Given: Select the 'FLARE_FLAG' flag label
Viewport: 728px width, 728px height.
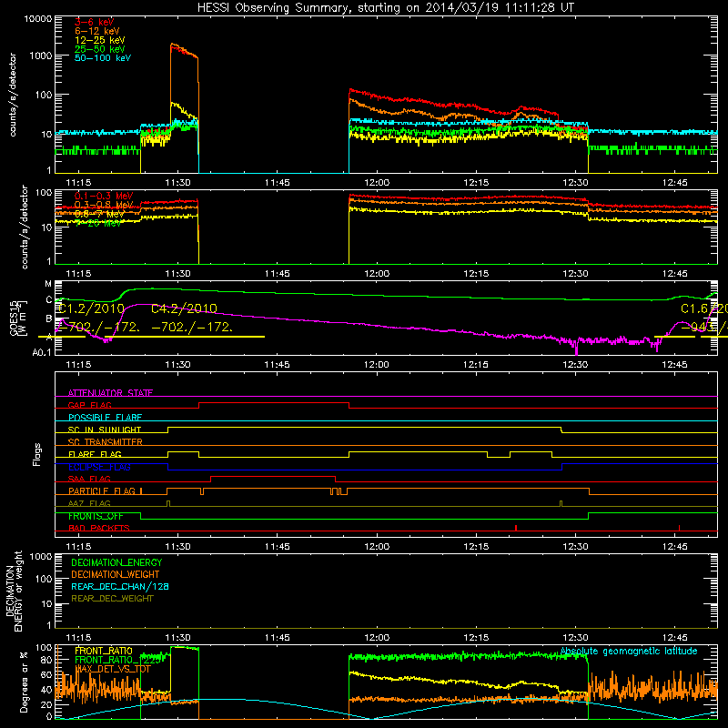Looking at the screenshot, I should tap(95, 454).
